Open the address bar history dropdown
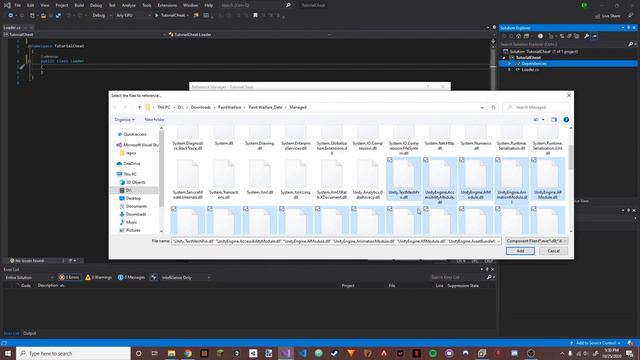This screenshot has height=360, width=640. click(482, 107)
